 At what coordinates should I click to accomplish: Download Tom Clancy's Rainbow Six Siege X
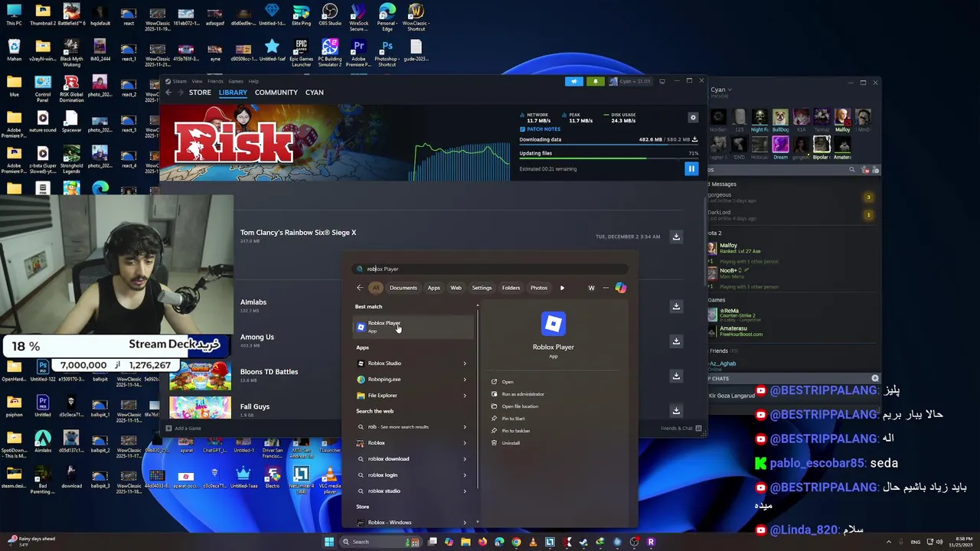tap(676, 237)
